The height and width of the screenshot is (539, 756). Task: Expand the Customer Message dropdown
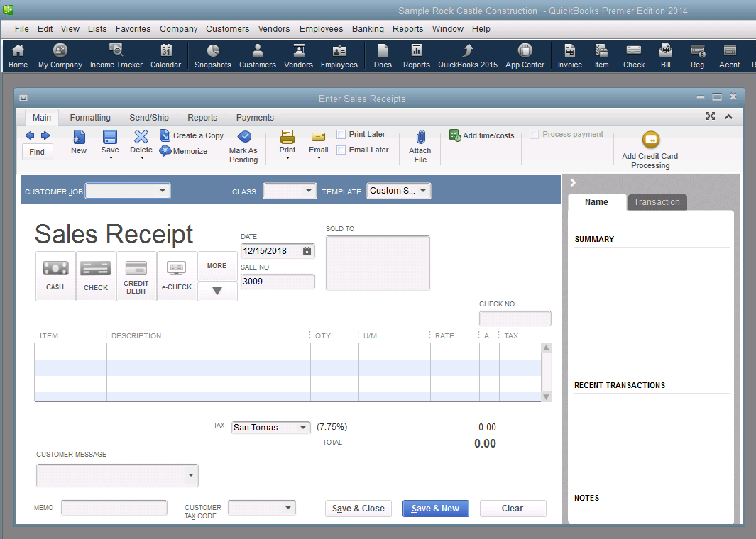191,475
